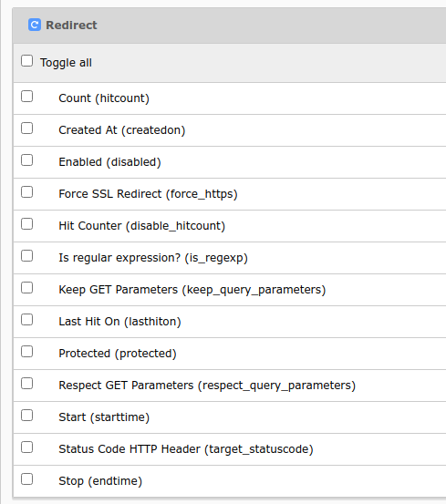This screenshot has width=446, height=504.
Task: Tick Respect GET Parameters checkbox
Action: (x=26, y=383)
